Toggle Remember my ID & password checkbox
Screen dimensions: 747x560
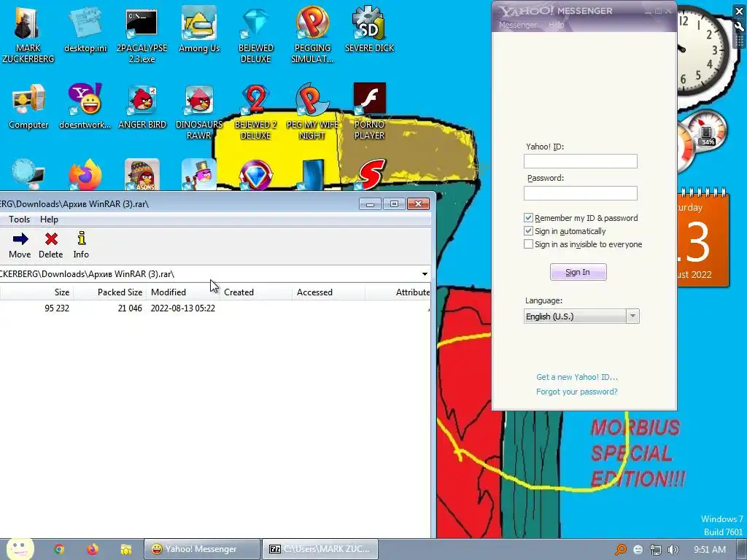[528, 217]
